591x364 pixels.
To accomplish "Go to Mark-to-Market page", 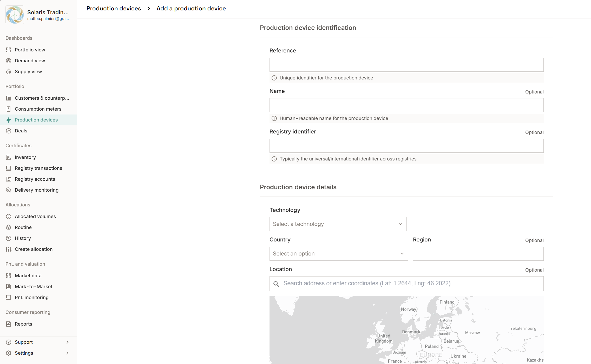I will (33, 287).
